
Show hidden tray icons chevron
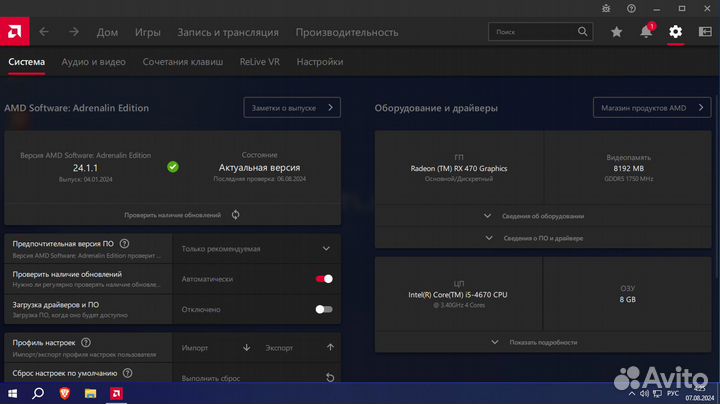point(632,394)
